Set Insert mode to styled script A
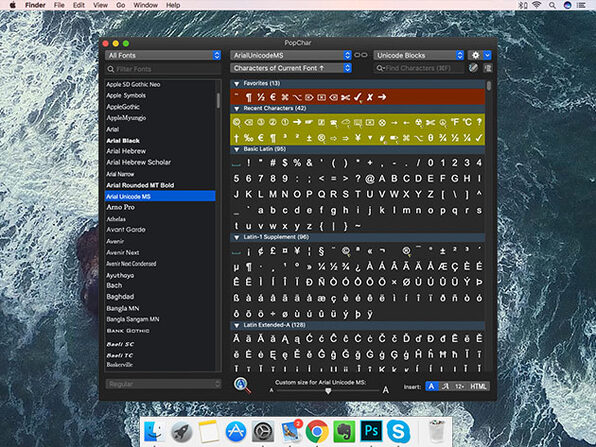596x447 pixels. pyautogui.click(x=445, y=386)
